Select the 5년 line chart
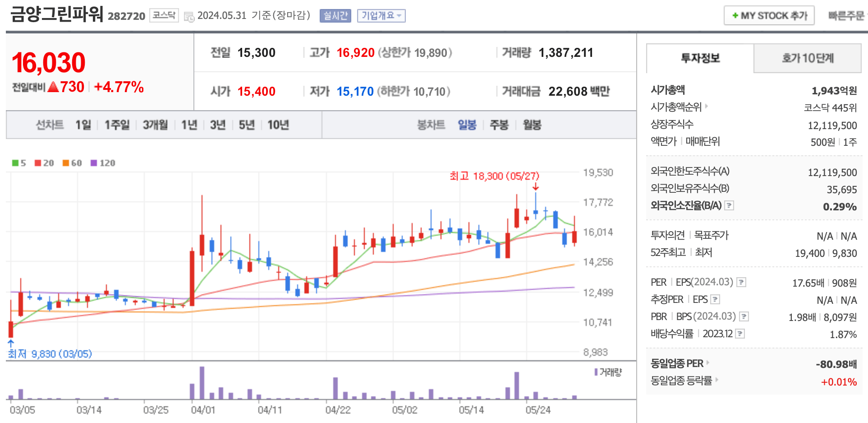The image size is (868, 423). click(x=247, y=125)
